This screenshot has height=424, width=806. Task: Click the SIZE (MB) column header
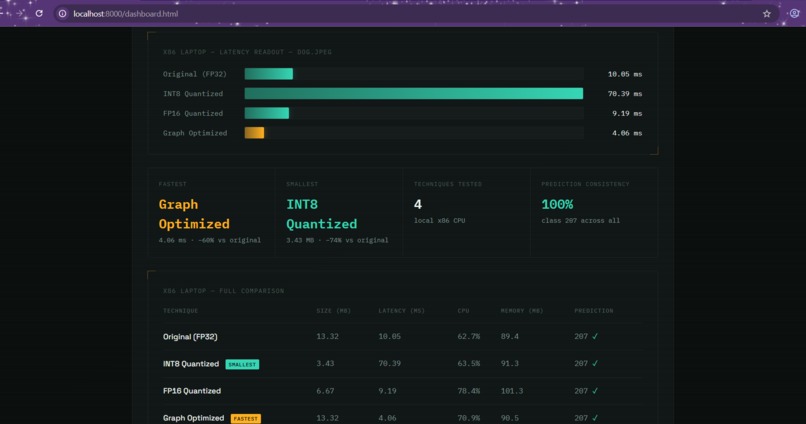334,310
